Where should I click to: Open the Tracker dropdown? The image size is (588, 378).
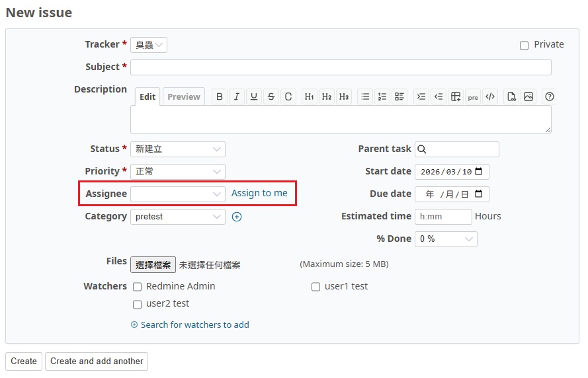(x=149, y=45)
